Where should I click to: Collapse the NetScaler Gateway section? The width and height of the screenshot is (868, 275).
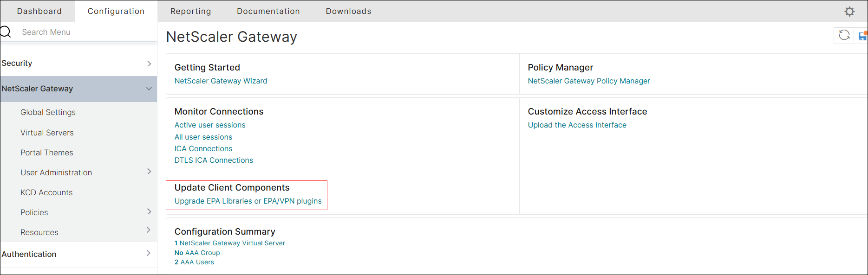tap(149, 89)
